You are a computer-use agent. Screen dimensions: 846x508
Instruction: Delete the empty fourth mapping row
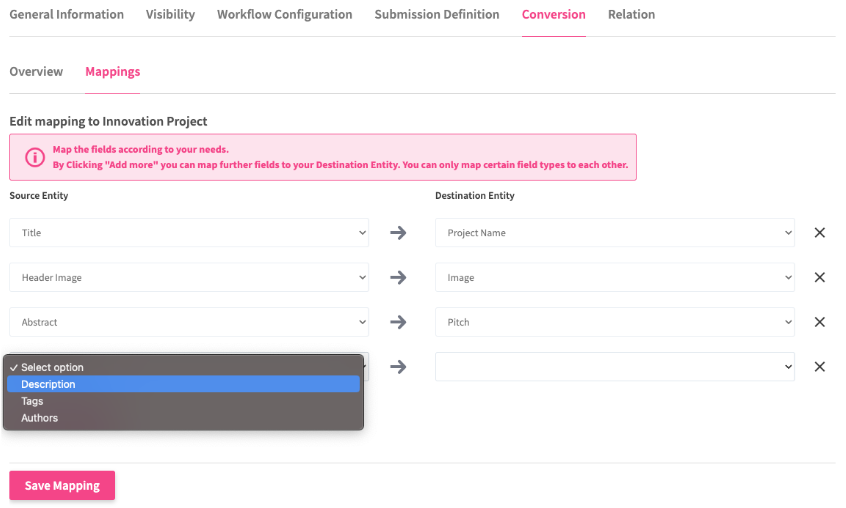pos(819,367)
